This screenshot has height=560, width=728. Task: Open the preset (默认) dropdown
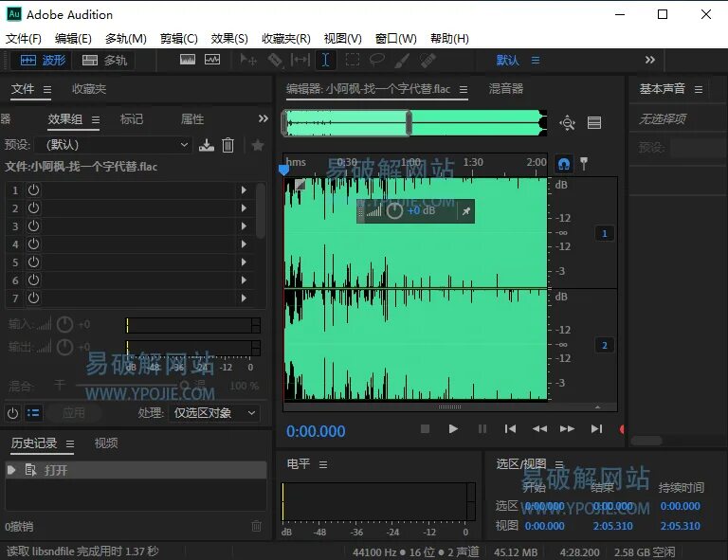[114, 145]
